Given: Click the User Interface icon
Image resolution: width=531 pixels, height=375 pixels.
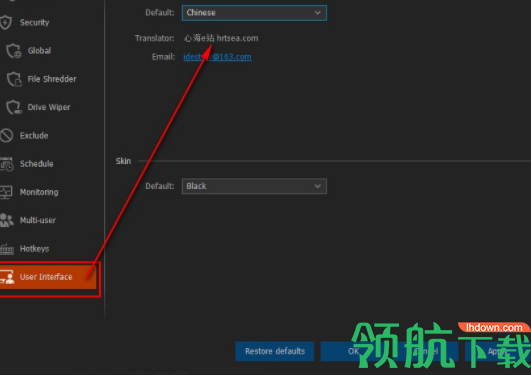Looking at the screenshot, I should (7, 277).
